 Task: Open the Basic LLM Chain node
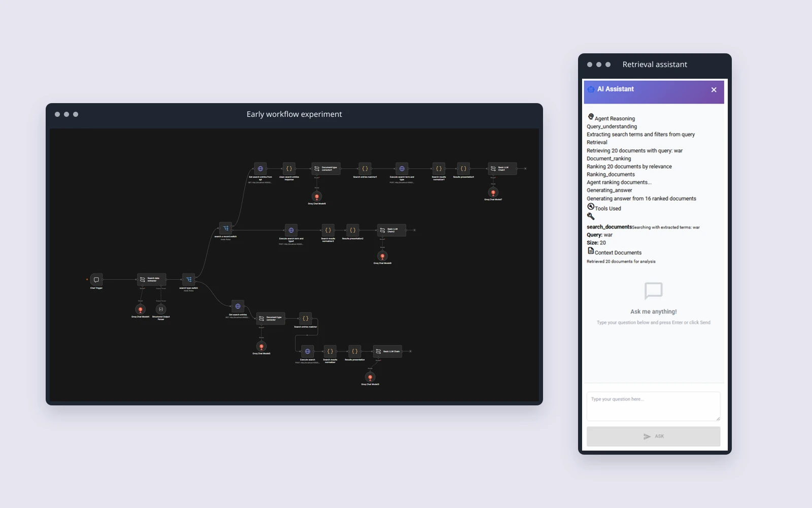[x=388, y=352]
